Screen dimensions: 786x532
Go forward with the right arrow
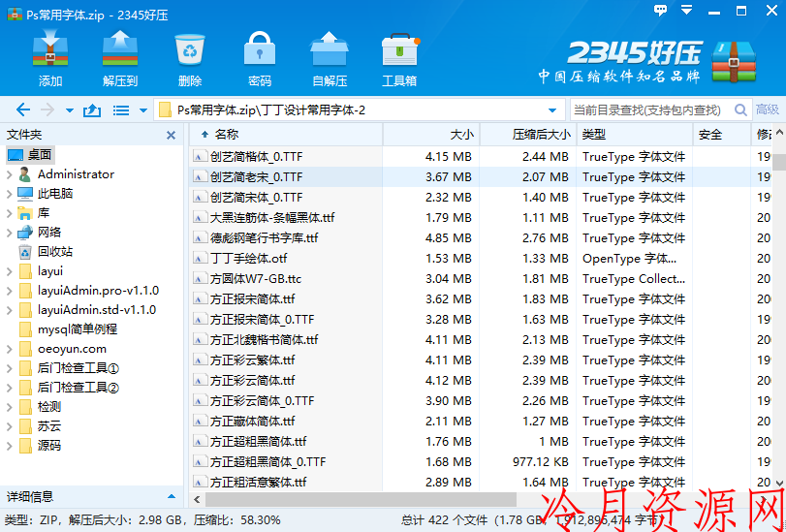(x=47, y=110)
